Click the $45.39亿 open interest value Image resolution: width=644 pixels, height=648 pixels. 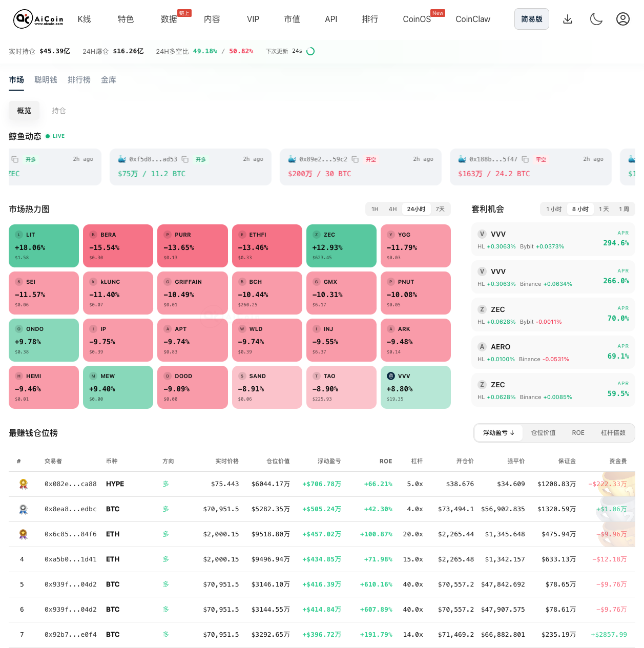(55, 51)
